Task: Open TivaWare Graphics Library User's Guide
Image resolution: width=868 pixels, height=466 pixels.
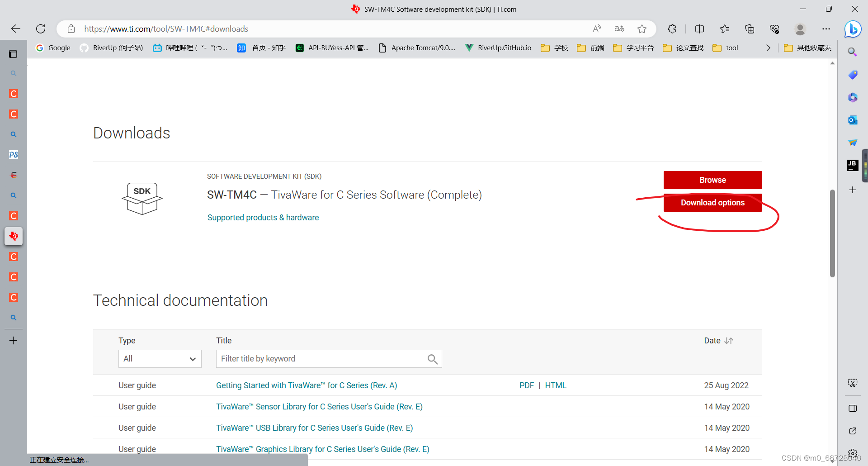Action: point(323,449)
